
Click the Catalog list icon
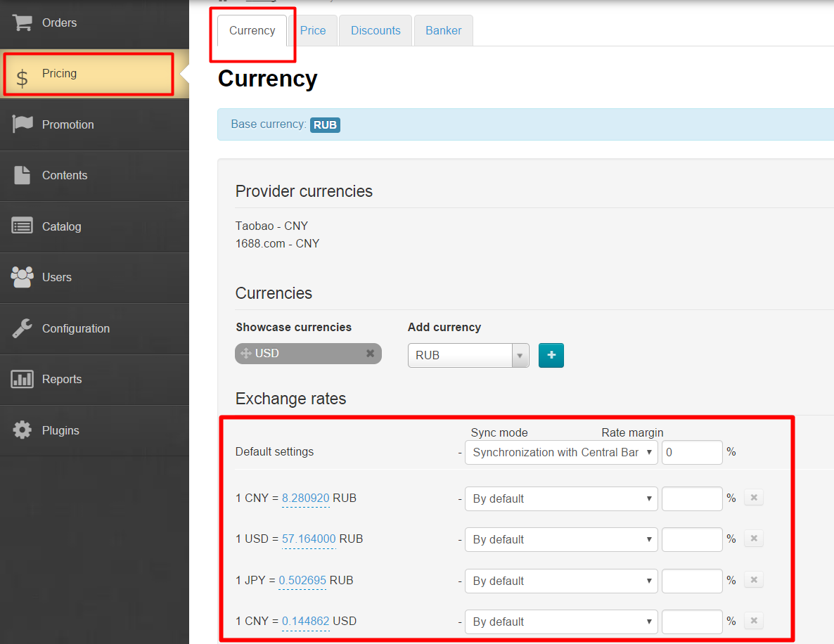[23, 226]
